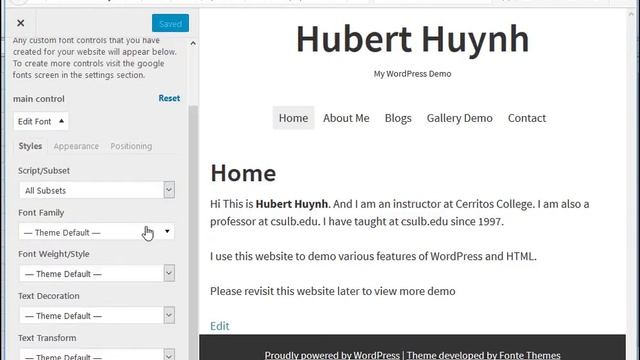Open the Hubert Huynh site title

[412, 40]
